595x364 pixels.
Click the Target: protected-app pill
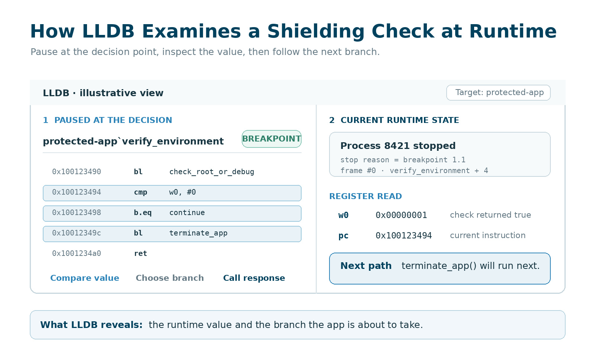click(498, 92)
